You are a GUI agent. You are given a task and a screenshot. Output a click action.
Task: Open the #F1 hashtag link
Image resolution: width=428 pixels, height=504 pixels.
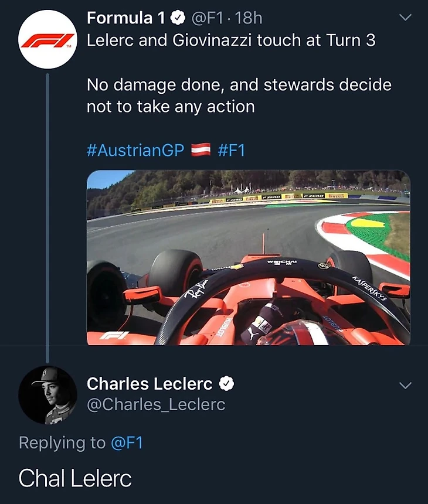(231, 150)
